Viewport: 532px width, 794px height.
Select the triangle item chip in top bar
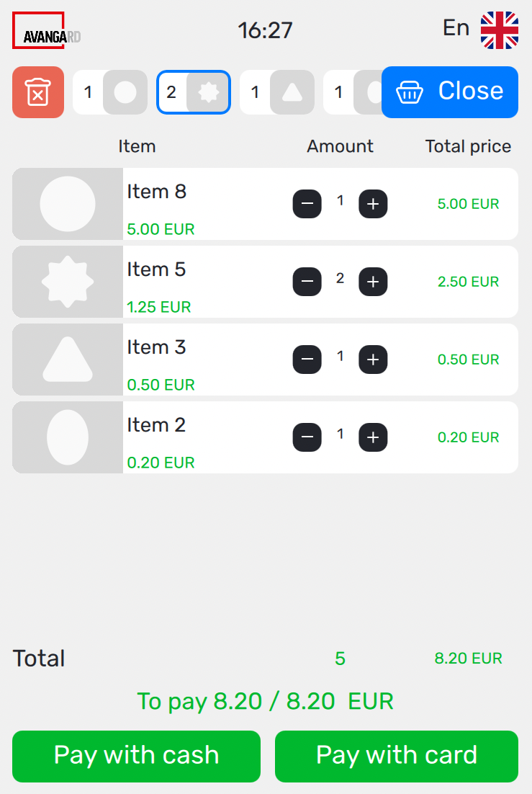277,92
